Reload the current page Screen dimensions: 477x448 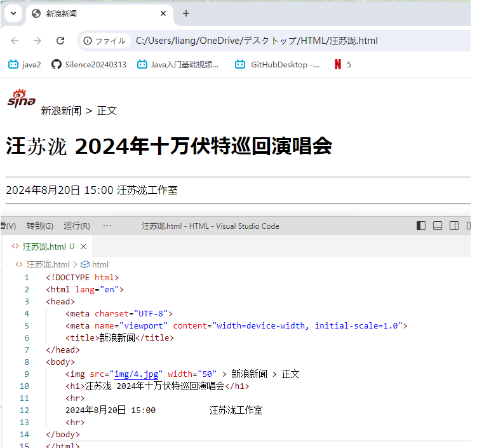[60, 41]
